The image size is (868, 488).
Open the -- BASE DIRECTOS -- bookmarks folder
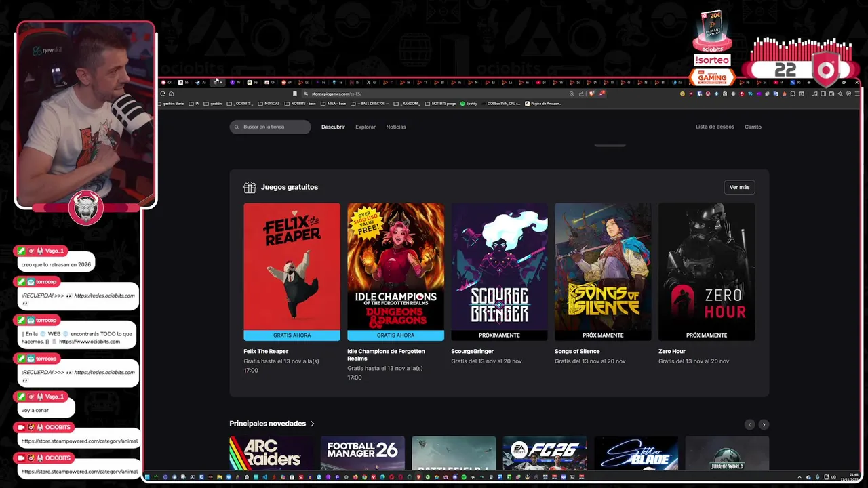[370, 104]
